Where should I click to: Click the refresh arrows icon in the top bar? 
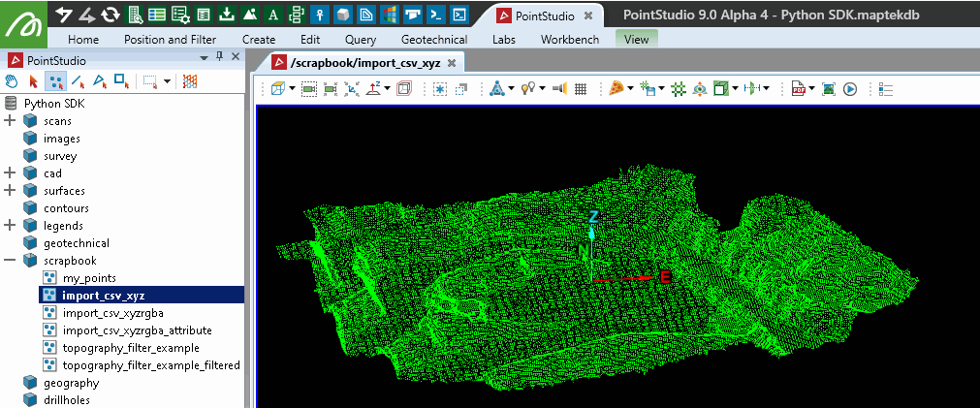click(111, 15)
